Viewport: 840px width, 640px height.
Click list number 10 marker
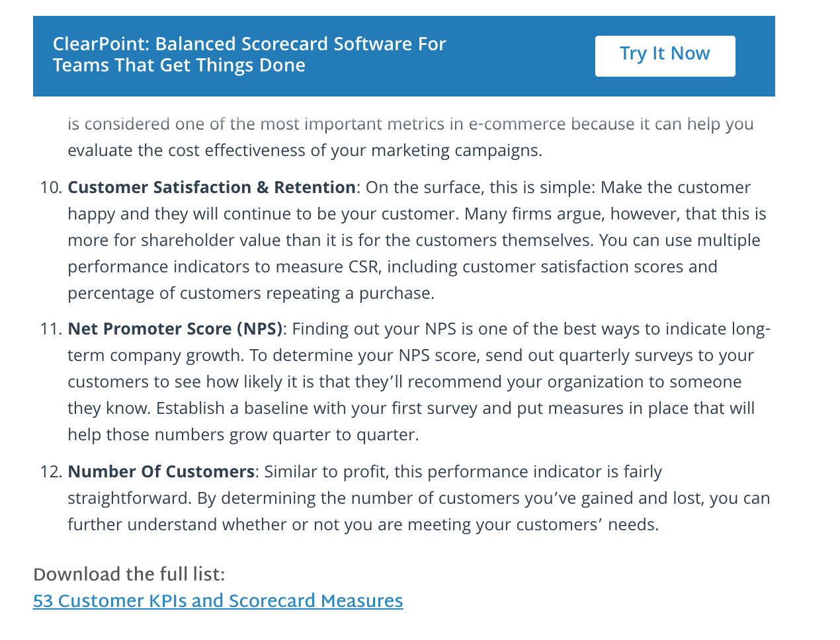[51, 188]
